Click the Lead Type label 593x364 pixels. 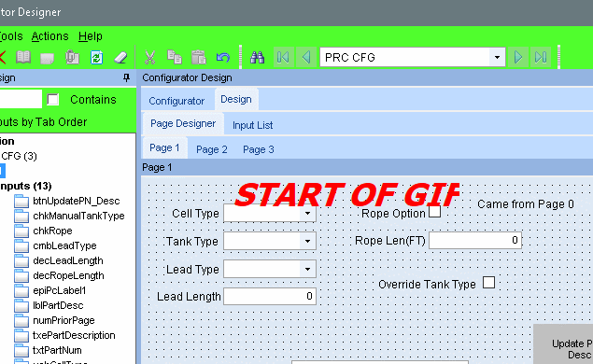pos(192,270)
